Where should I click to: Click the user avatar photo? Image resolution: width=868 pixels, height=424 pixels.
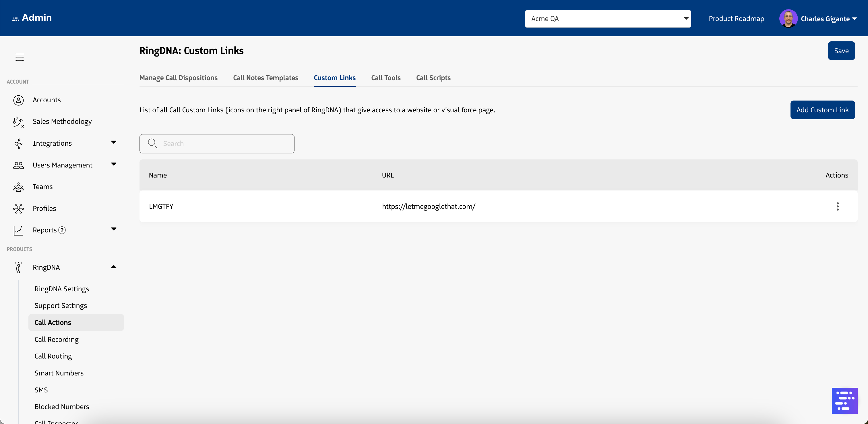[788, 19]
